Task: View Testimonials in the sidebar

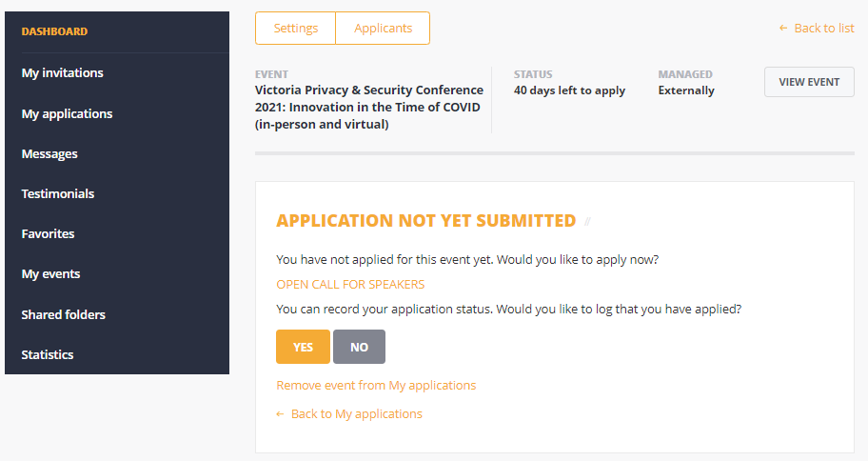Action: click(x=58, y=193)
